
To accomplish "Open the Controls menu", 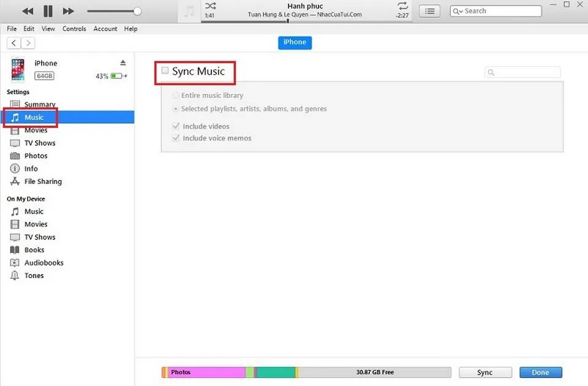I will point(74,28).
